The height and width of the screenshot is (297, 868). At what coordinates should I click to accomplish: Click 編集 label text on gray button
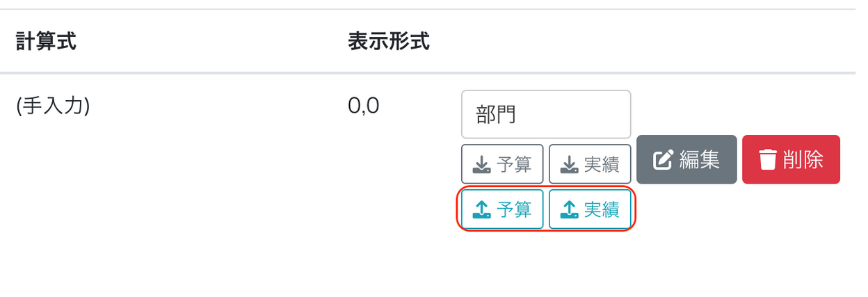pyautogui.click(x=699, y=160)
